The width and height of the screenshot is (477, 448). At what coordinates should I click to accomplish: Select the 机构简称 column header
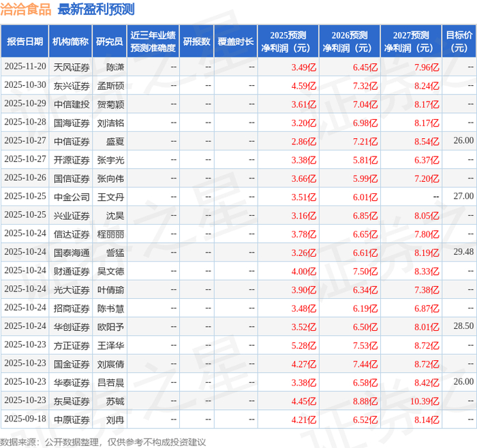click(70, 42)
